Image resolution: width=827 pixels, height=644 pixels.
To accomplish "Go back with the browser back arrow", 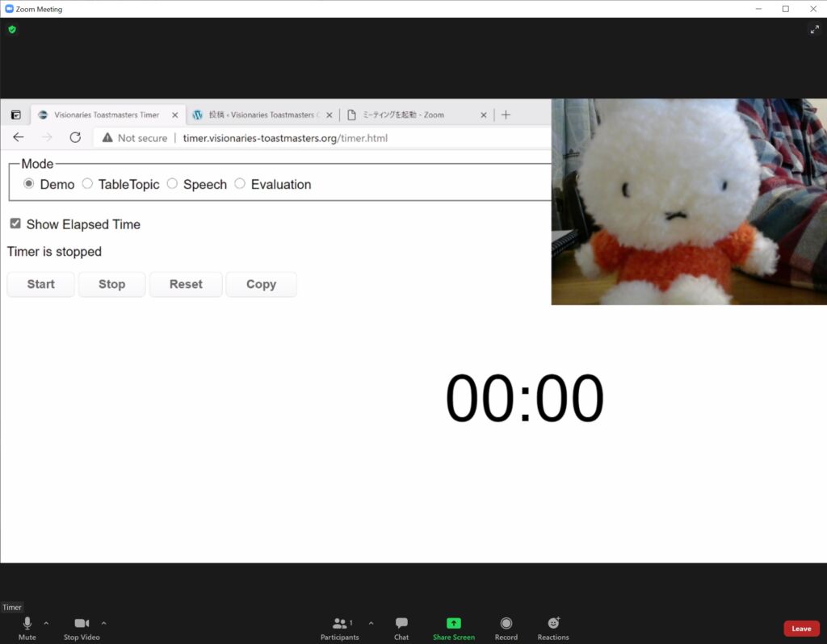I will [x=19, y=137].
